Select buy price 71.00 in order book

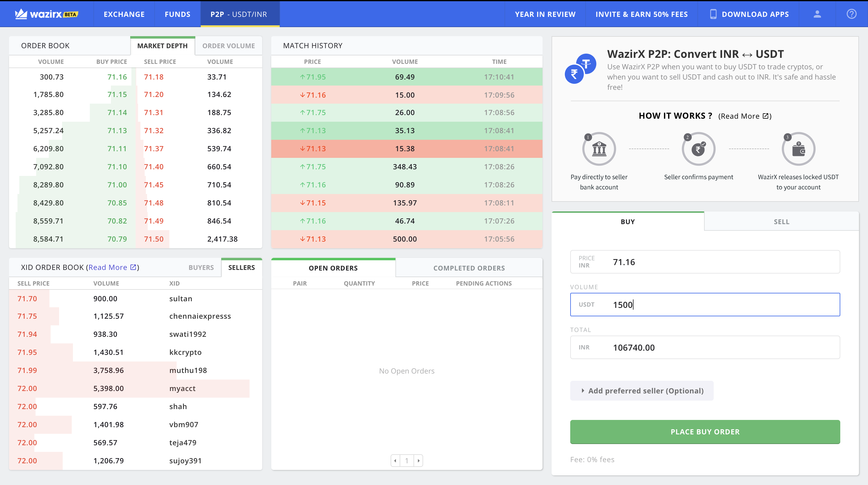point(117,185)
